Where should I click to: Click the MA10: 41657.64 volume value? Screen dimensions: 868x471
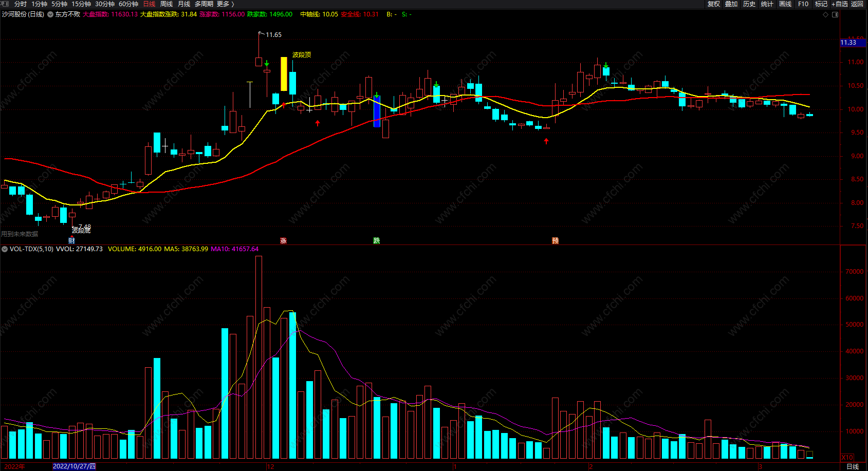click(x=235, y=249)
